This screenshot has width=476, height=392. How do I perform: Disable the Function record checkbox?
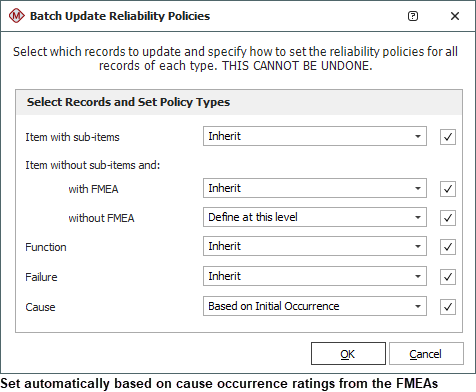(x=448, y=247)
